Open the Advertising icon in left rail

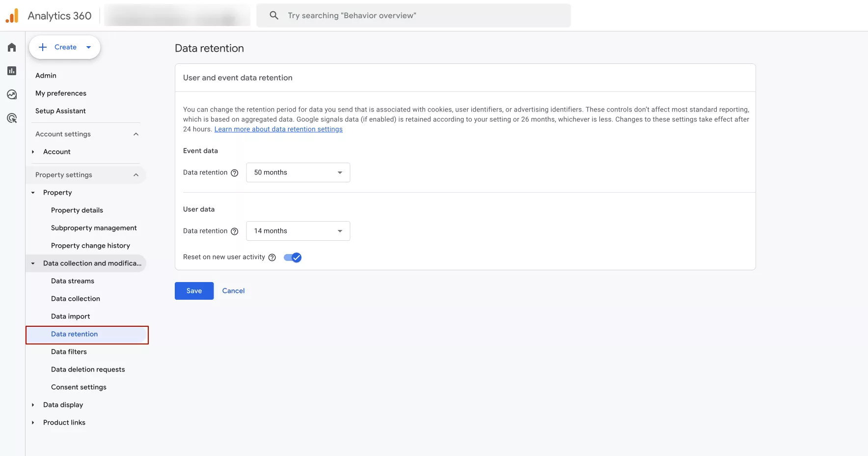coord(12,118)
